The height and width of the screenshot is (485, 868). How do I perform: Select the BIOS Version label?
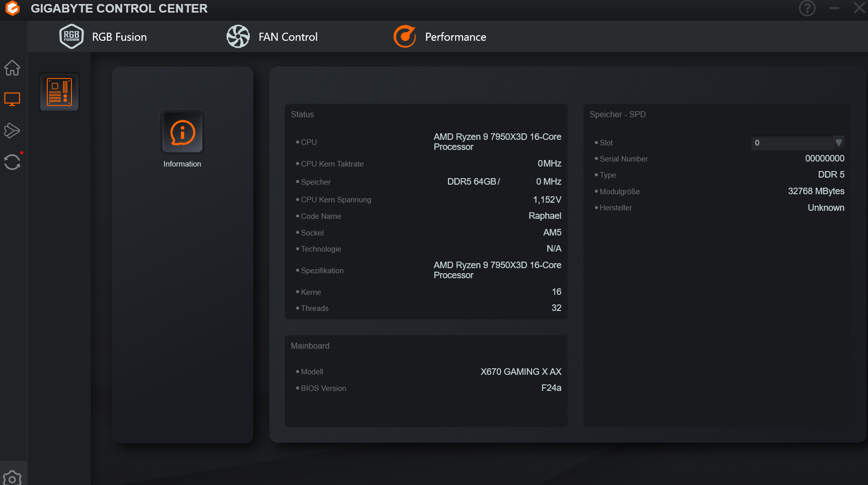pyautogui.click(x=323, y=388)
